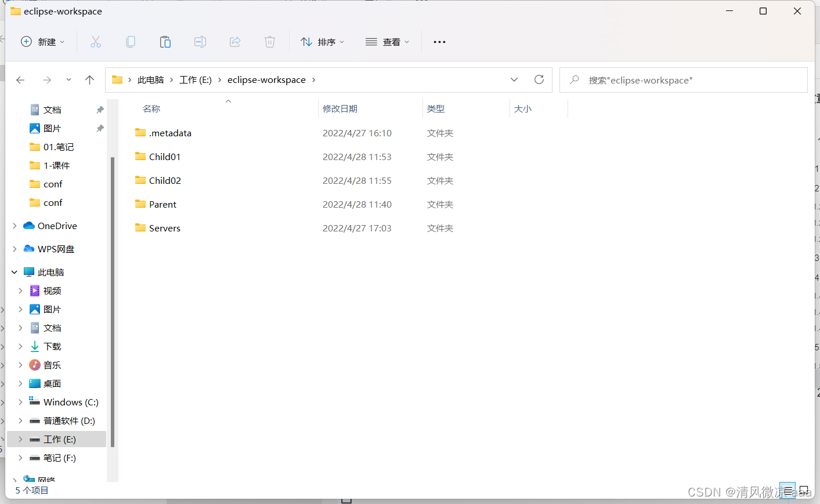Open 01.笔记 folder in quick access
The image size is (820, 504).
click(x=59, y=147)
